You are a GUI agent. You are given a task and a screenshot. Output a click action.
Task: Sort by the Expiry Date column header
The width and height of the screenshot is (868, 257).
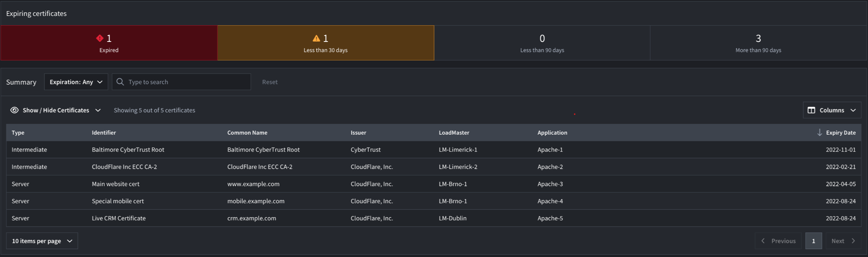tap(841, 133)
